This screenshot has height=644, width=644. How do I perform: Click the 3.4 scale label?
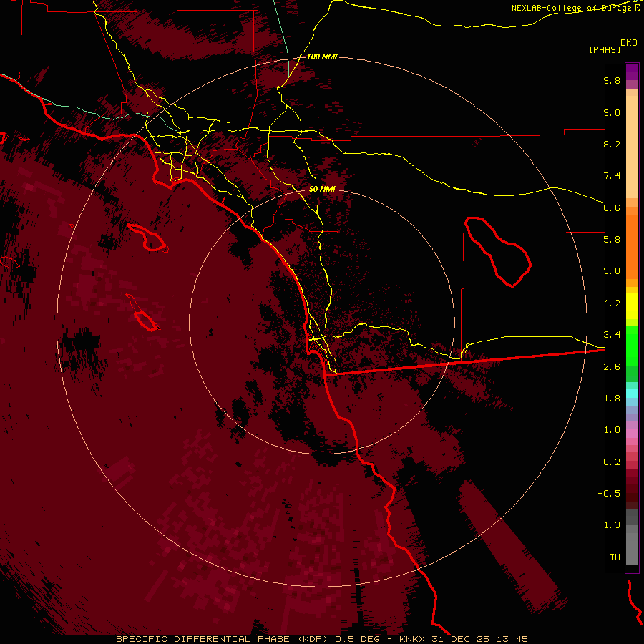coord(612,335)
